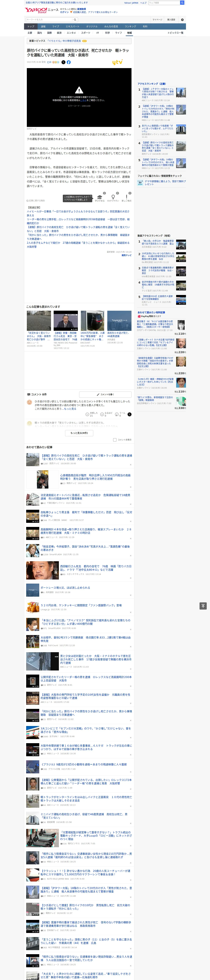Share article on X icon
Screen dimensions: 210x980
click(x=63, y=62)
